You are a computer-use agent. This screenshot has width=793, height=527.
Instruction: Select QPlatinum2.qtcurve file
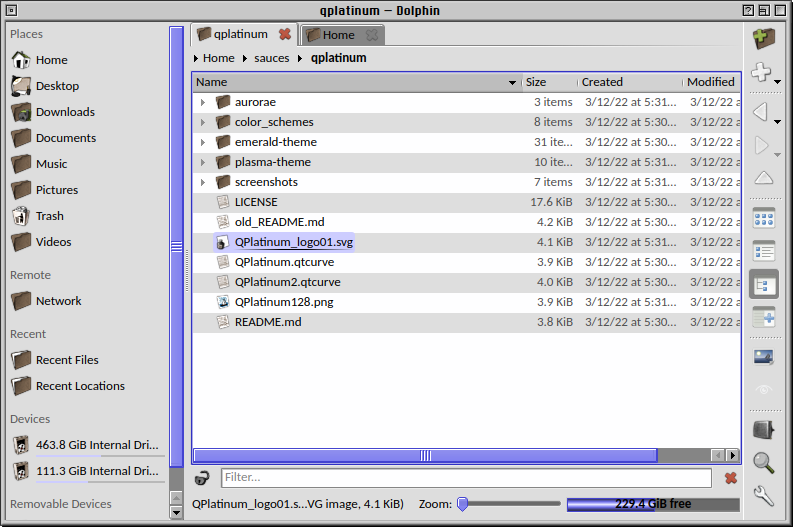point(287,282)
